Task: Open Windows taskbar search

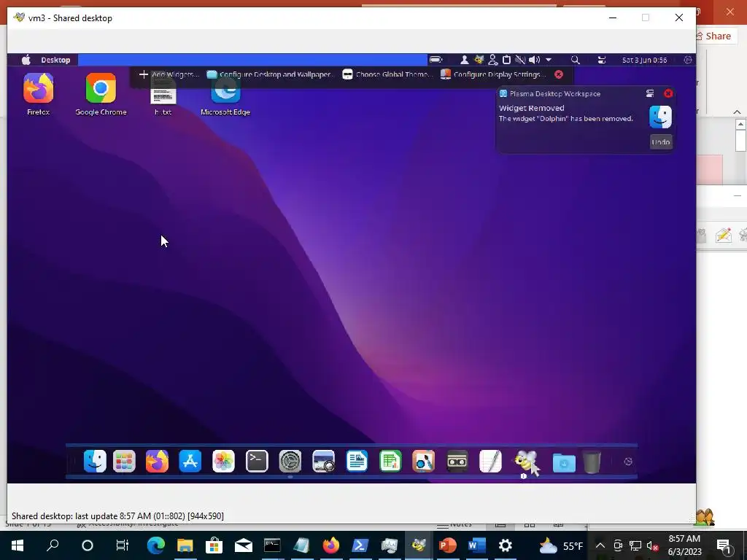Action: pos(53,545)
